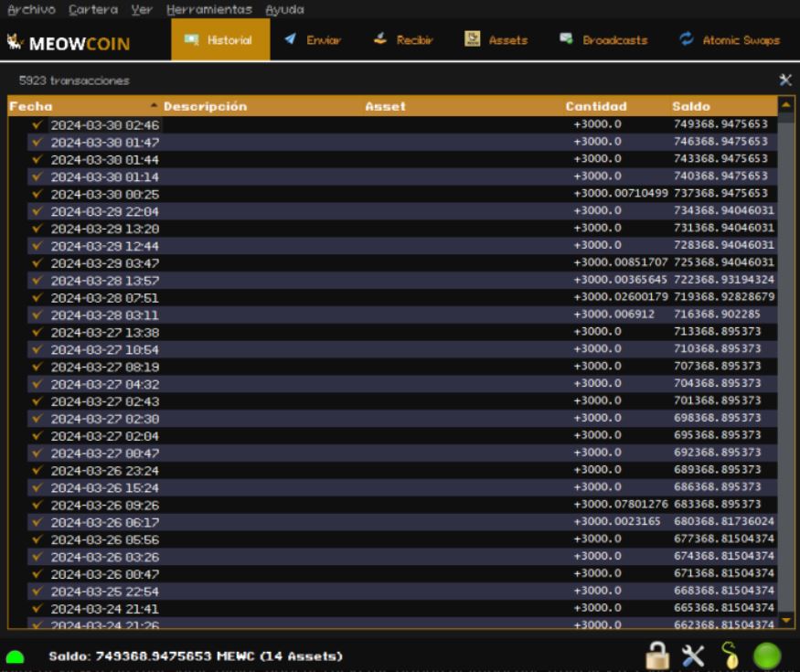
Task: Open the Assets tab
Action: 496,40
